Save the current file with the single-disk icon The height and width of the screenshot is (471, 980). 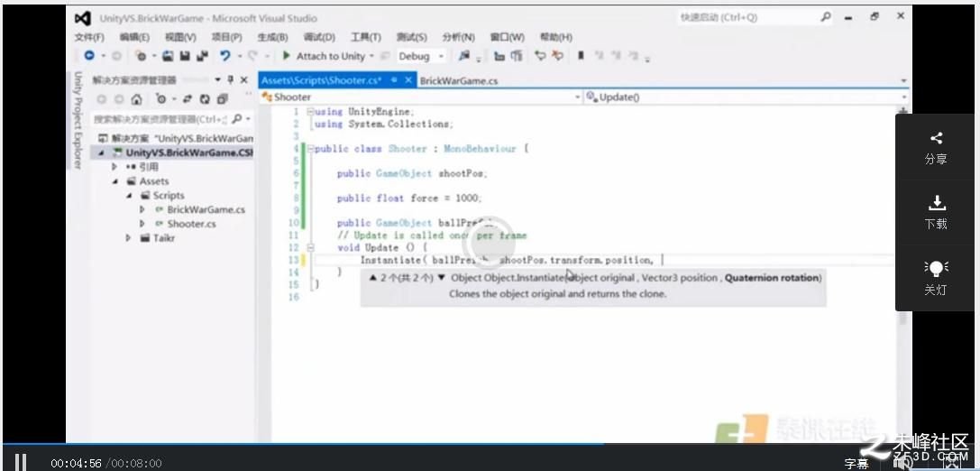185,56
